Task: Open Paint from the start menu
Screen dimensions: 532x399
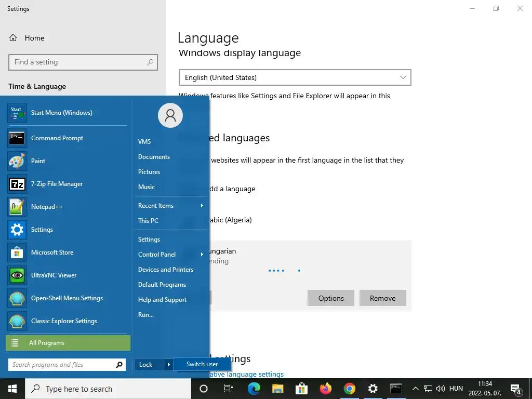Action: tap(67, 161)
